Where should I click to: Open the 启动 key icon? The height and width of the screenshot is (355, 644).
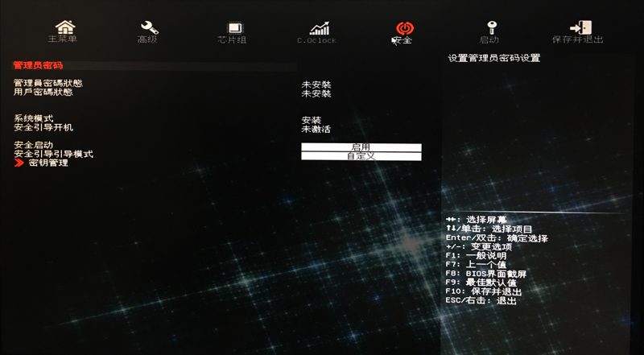[x=491, y=28]
